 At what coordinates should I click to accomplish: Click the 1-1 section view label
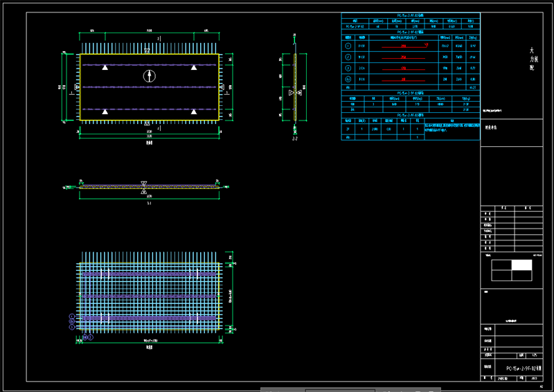pyautogui.click(x=149, y=203)
